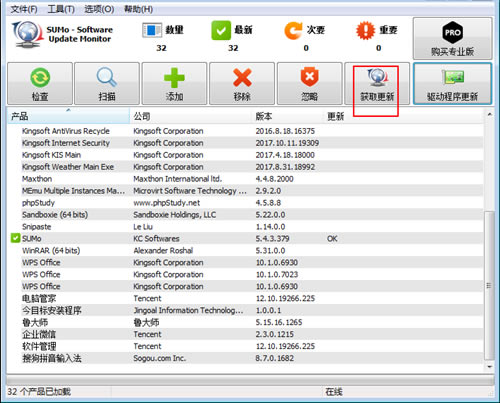
Task: Click the red X 移除 icon
Action: [x=242, y=78]
